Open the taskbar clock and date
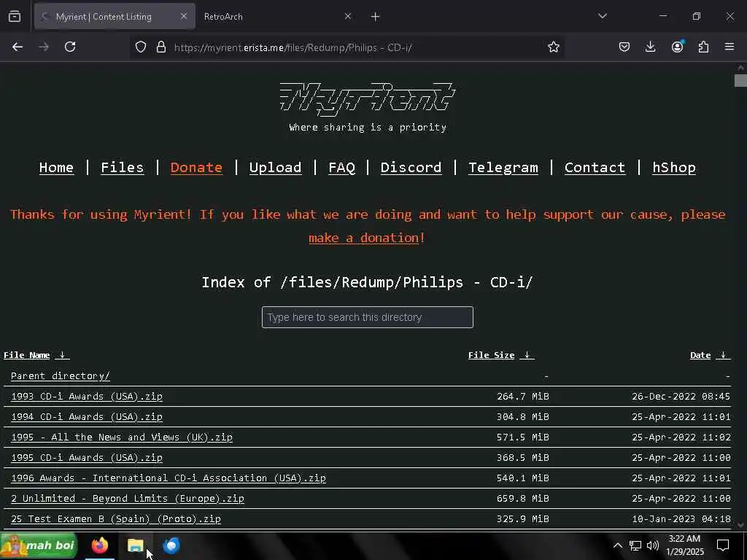 coord(684,545)
